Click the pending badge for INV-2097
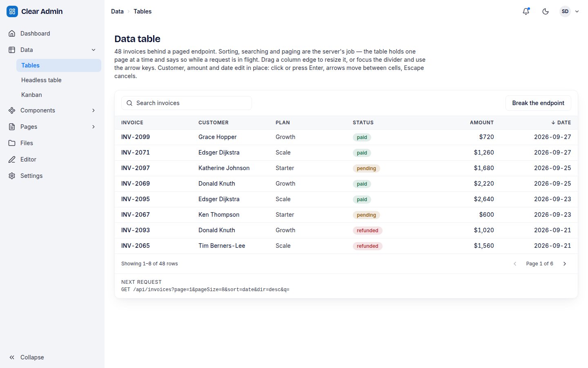588x368 pixels. pyautogui.click(x=366, y=168)
